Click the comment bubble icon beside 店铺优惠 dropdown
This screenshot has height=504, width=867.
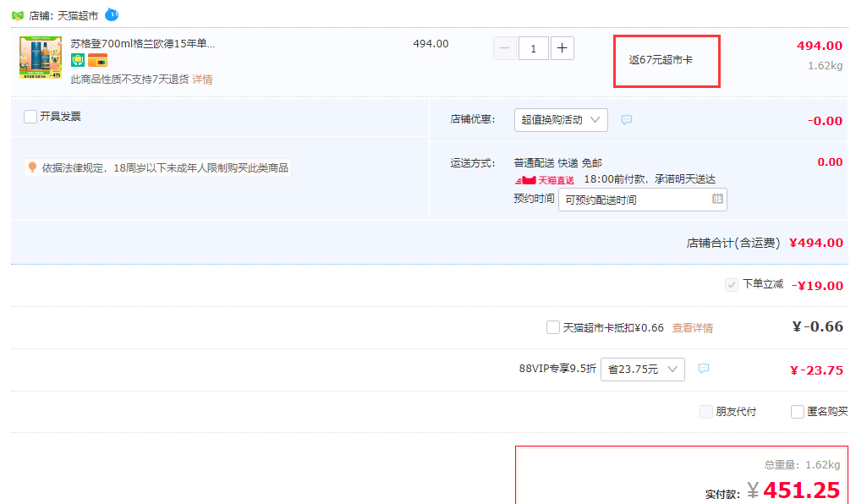coord(627,120)
